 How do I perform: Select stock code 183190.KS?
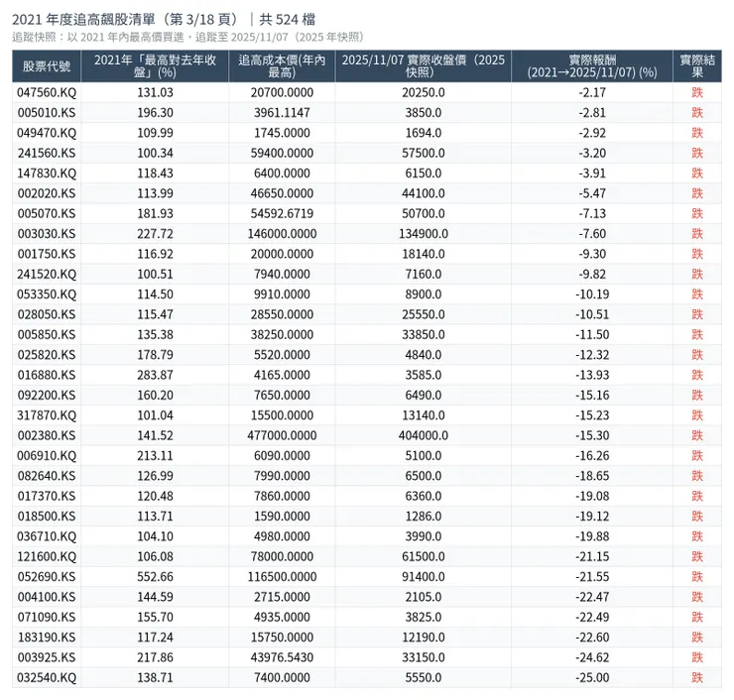[47, 637]
